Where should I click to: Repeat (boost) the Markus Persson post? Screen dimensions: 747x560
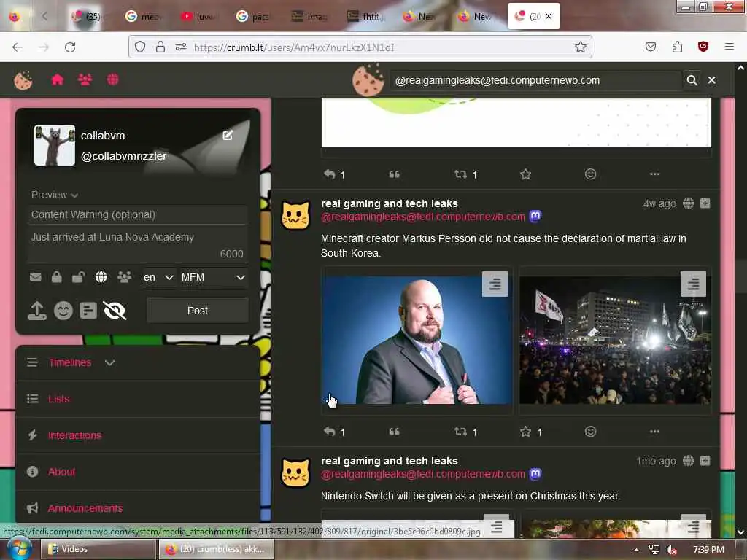point(460,432)
